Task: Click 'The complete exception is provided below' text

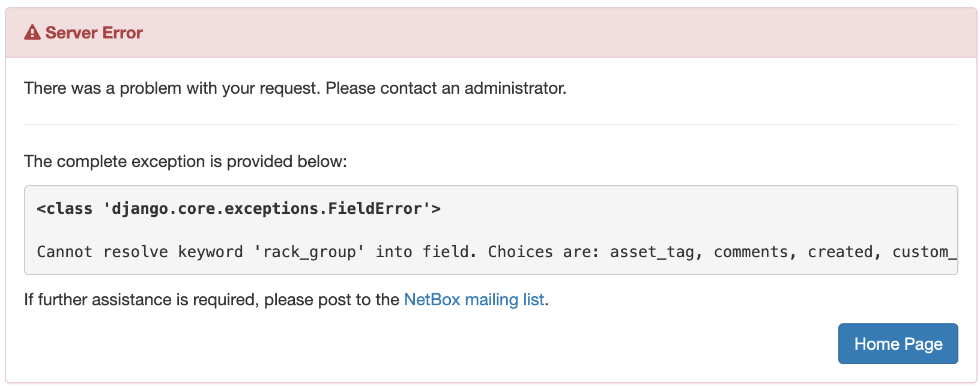Action: point(186,162)
